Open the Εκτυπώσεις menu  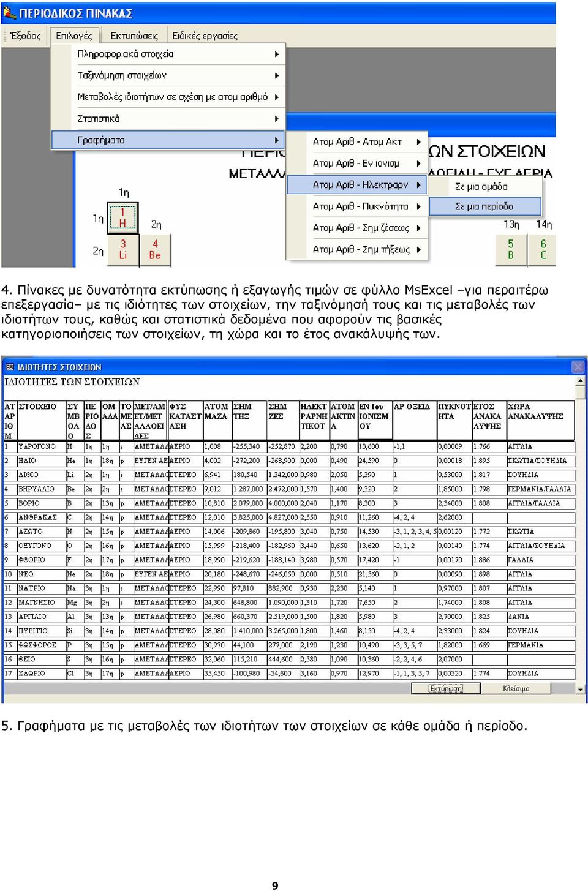tap(134, 36)
